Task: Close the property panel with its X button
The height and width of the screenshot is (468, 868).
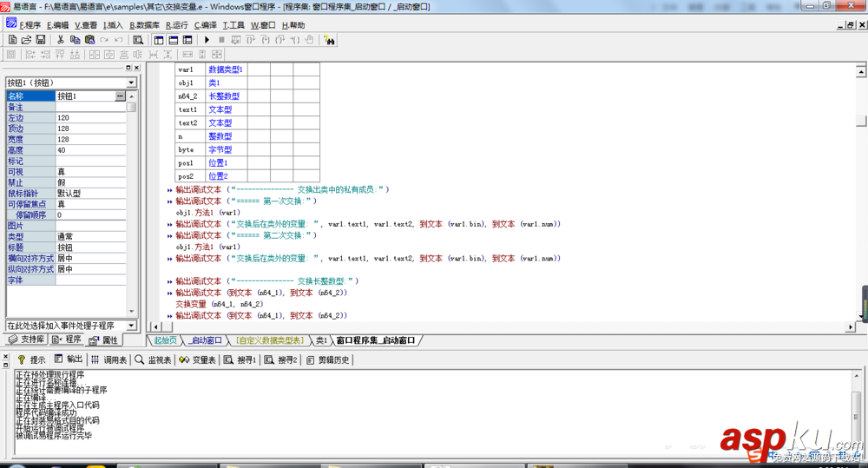Action: point(137,68)
